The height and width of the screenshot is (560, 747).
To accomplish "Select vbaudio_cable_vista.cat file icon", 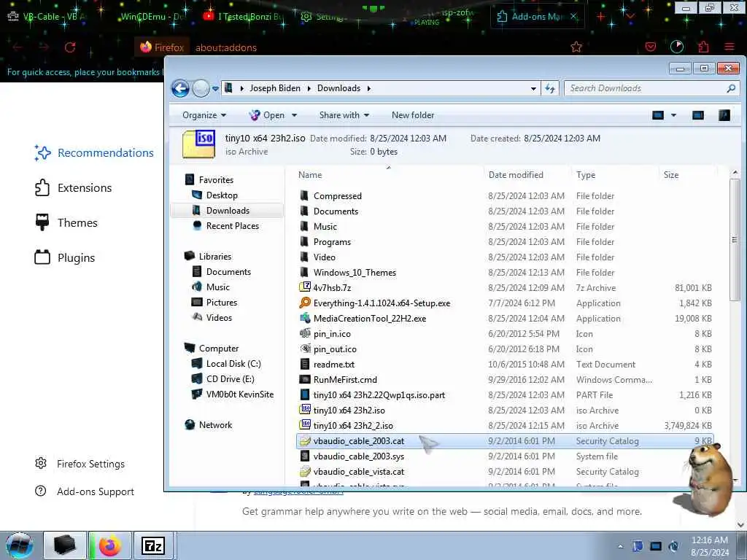I will (x=304, y=472).
